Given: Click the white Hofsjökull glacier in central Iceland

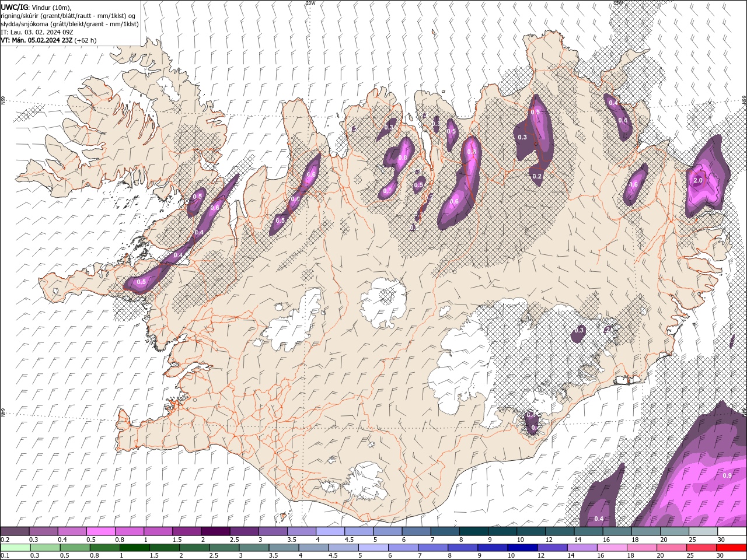Looking at the screenshot, I should [x=383, y=303].
